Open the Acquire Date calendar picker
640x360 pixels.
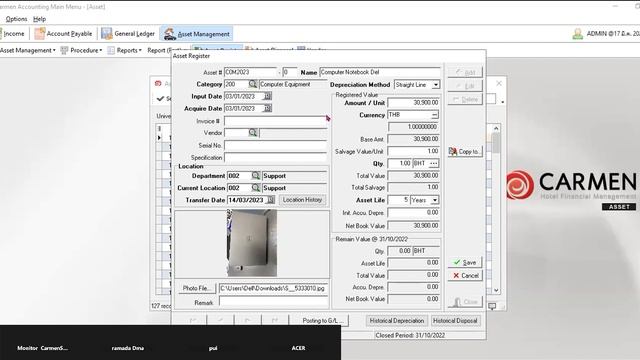point(267,109)
